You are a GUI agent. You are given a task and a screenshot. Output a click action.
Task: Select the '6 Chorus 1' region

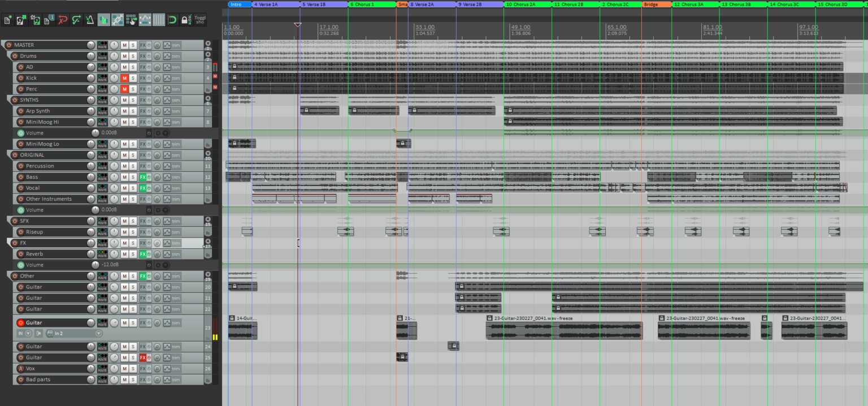click(x=371, y=4)
